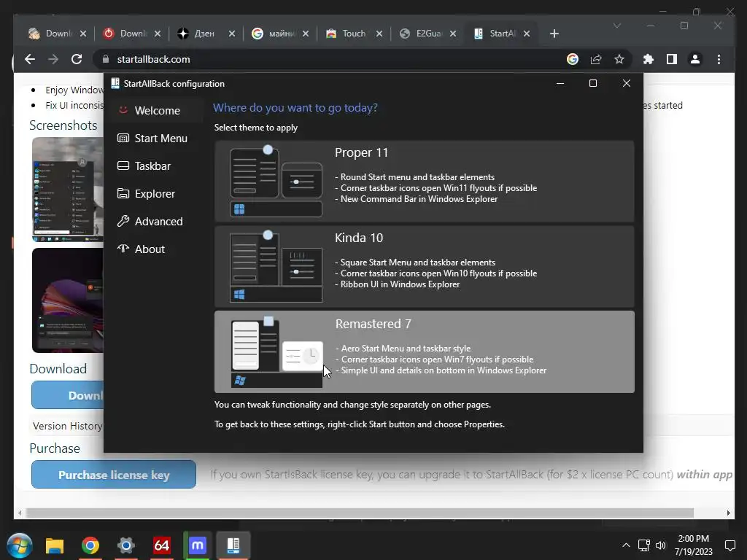This screenshot has height=560, width=747.
Task: Open the Chrome three-dot menu
Action: tap(719, 59)
